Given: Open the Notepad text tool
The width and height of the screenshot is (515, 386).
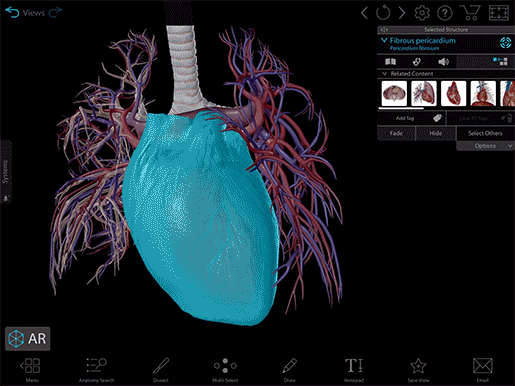Looking at the screenshot, I should click(x=354, y=369).
